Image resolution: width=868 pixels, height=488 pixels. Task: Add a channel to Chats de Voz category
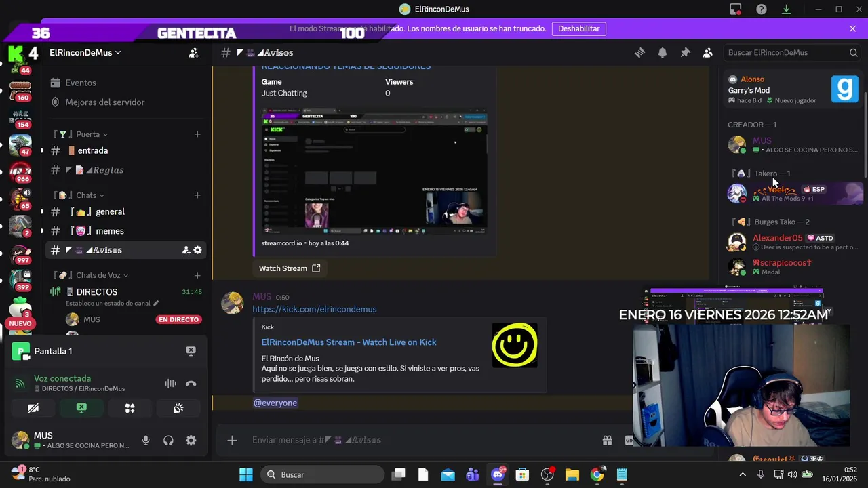(x=197, y=275)
